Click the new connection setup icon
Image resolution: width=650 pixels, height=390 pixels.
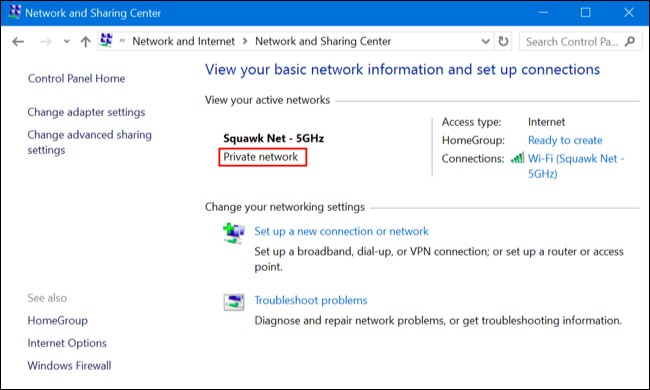point(234,233)
